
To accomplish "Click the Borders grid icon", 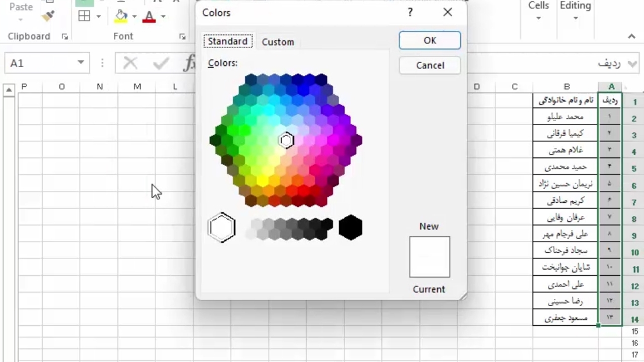I will tap(84, 16).
